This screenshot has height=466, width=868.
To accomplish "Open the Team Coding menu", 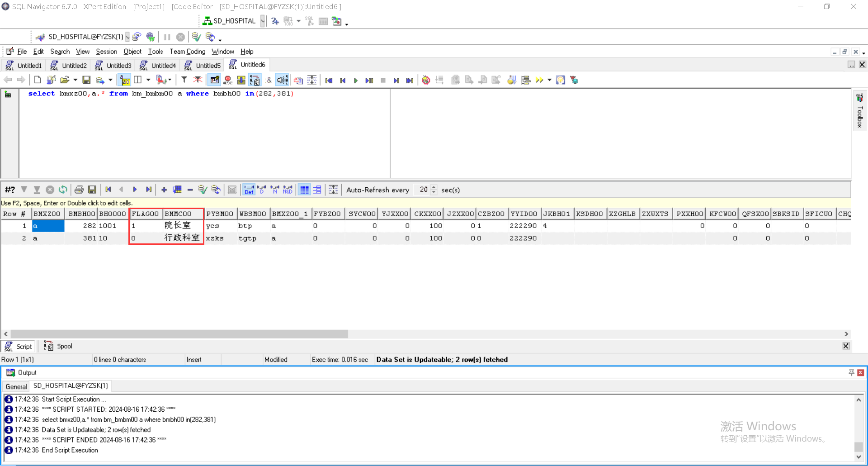I will (x=187, y=52).
